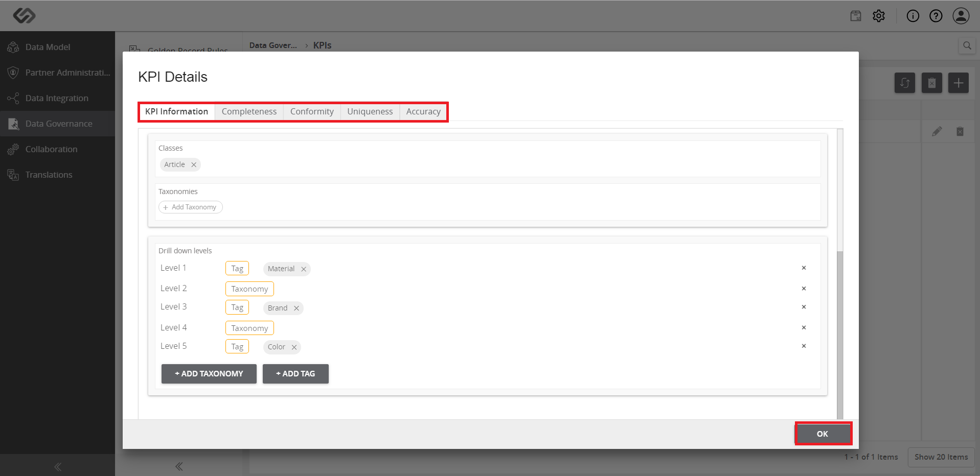Viewport: 980px width, 476px height.
Task: Click the Level 3 Tag label
Action: tap(237, 307)
